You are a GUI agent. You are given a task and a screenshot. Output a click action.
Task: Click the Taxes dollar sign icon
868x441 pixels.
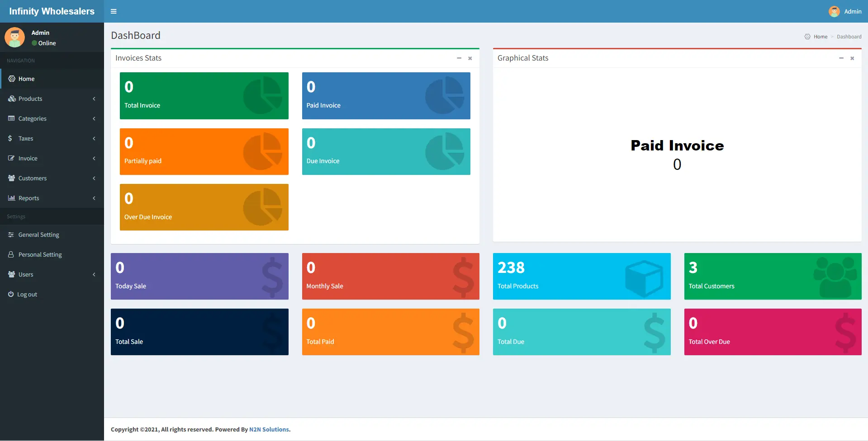click(10, 138)
